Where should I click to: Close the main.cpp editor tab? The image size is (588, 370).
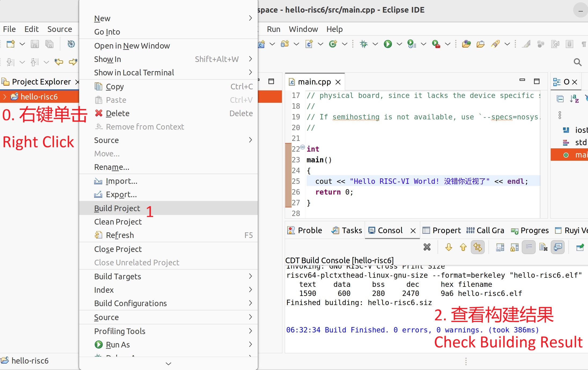pyautogui.click(x=338, y=82)
